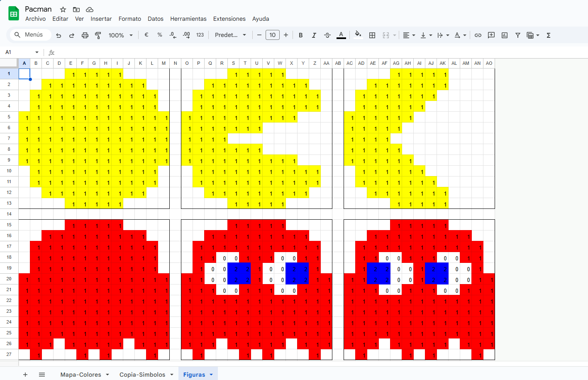The width and height of the screenshot is (588, 380).
Task: Open the text color picker
Action: click(x=341, y=35)
